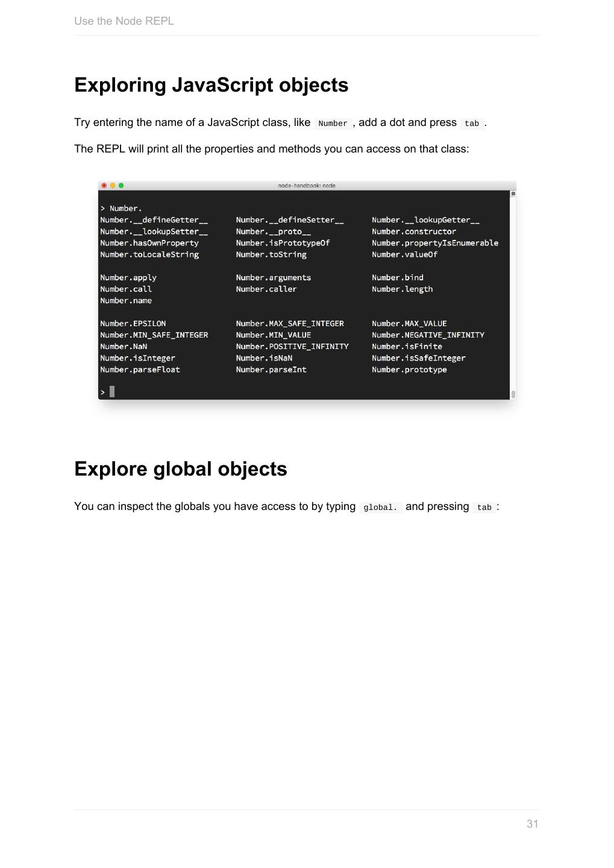Click the inline code 'global.'

click(x=380, y=508)
